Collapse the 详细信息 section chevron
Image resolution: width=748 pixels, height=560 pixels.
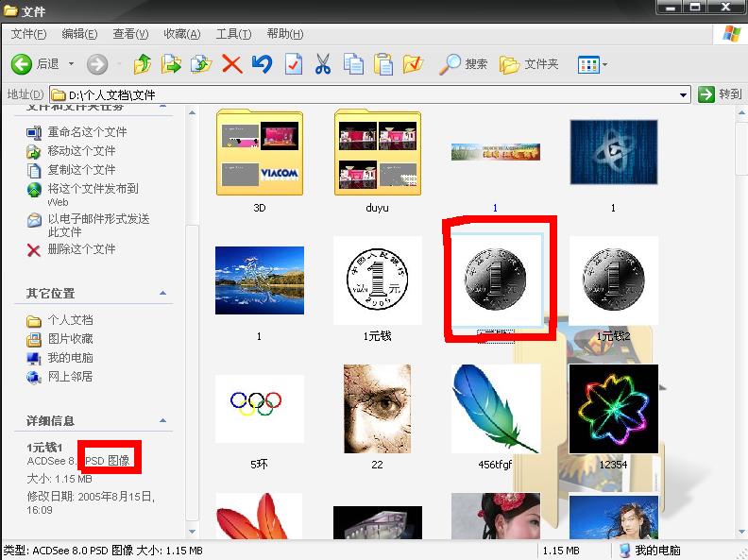click(162, 421)
